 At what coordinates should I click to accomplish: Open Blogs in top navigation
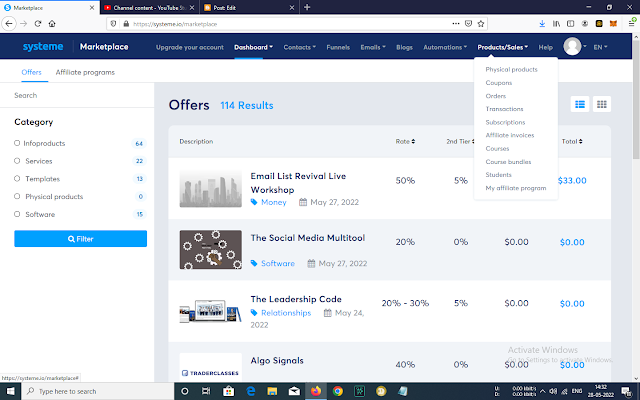click(x=404, y=47)
